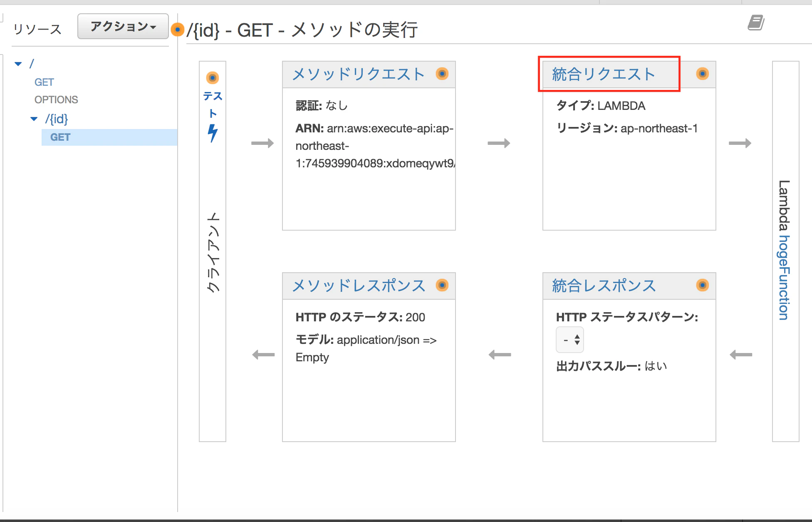This screenshot has height=522, width=812.
Task: Click the ARN value text
Action: (x=374, y=146)
